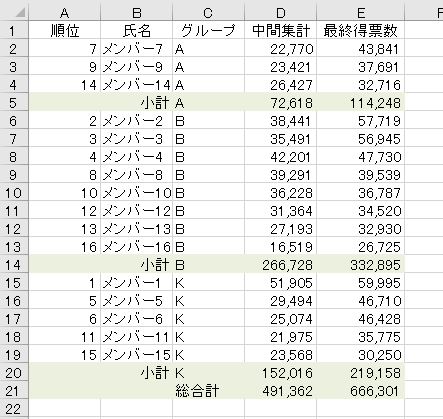Select the メンバー3 cell

[x=137, y=139]
